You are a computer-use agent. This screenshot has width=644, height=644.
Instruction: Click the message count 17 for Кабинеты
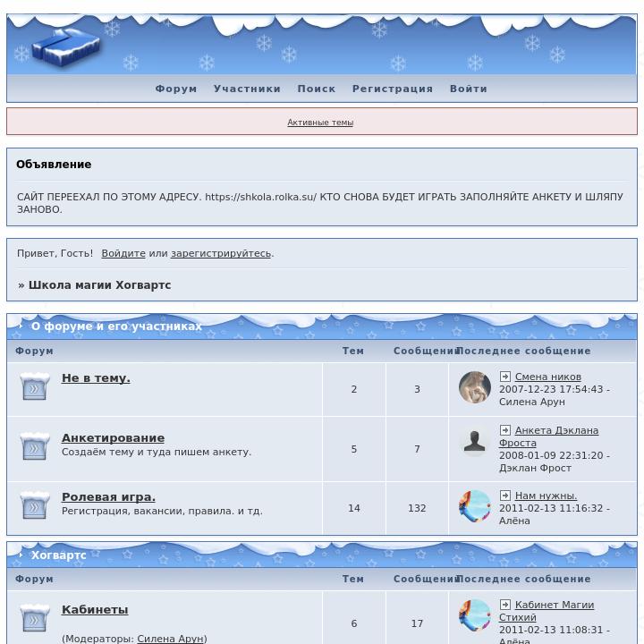click(x=417, y=623)
